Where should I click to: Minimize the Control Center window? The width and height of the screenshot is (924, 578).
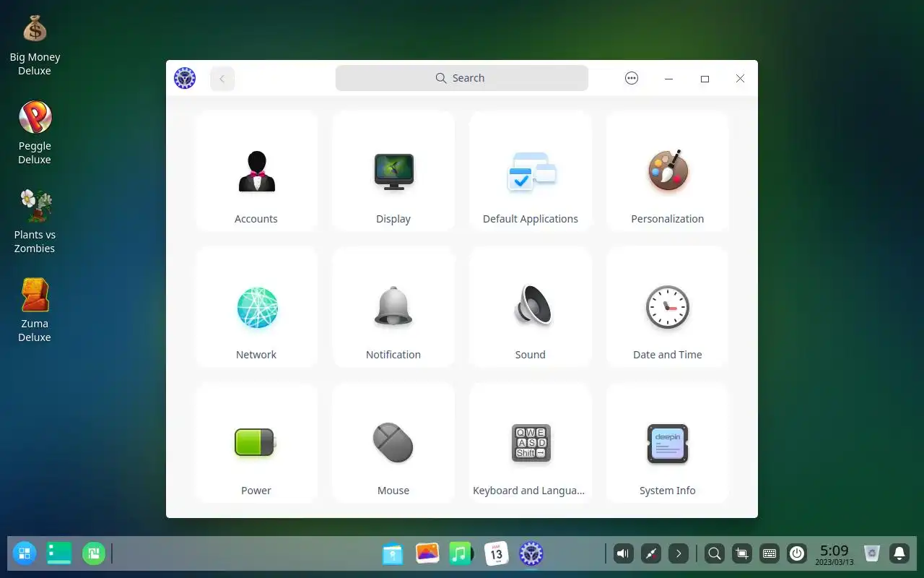click(668, 78)
